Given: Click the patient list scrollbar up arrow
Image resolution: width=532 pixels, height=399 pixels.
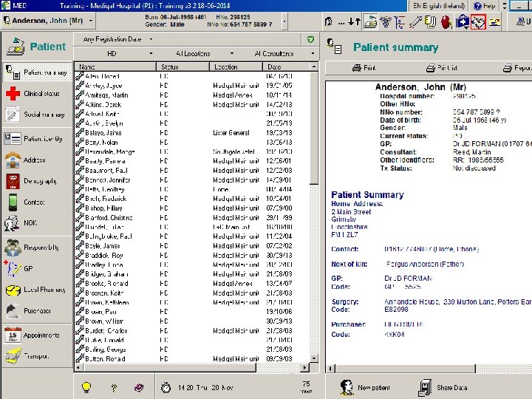Looking at the screenshot, I should pos(314,66).
